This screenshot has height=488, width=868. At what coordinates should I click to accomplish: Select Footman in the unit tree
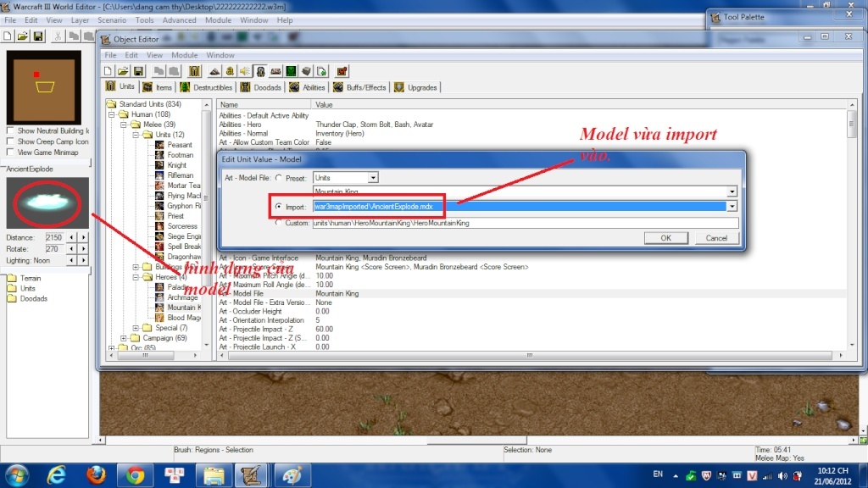180,155
